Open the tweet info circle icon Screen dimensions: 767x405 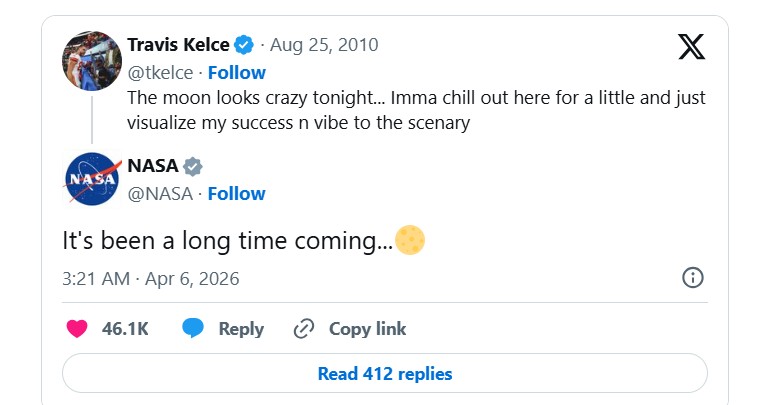pyautogui.click(x=692, y=278)
